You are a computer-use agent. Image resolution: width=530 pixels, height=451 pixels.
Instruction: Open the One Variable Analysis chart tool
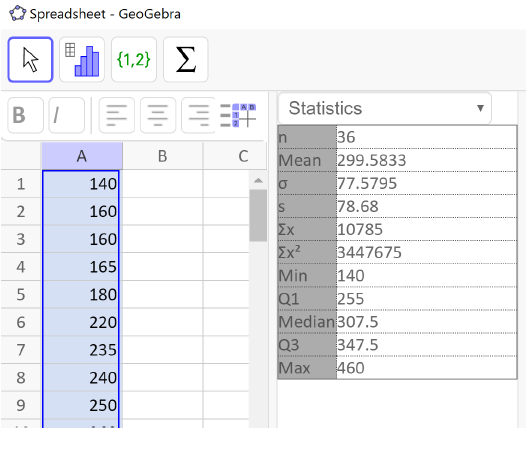82,60
